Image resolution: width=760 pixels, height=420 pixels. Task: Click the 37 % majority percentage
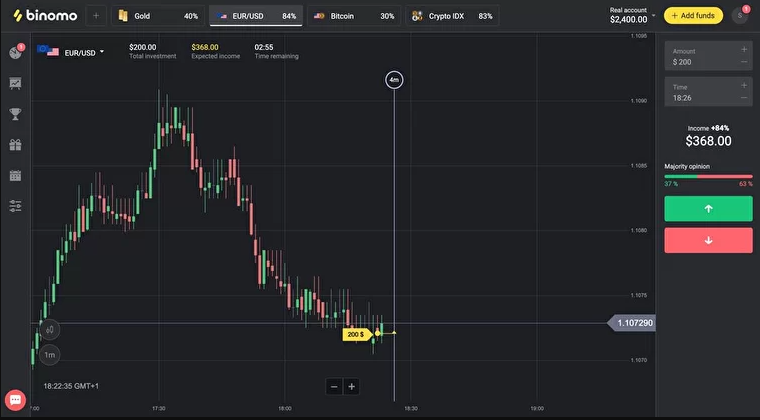click(671, 184)
